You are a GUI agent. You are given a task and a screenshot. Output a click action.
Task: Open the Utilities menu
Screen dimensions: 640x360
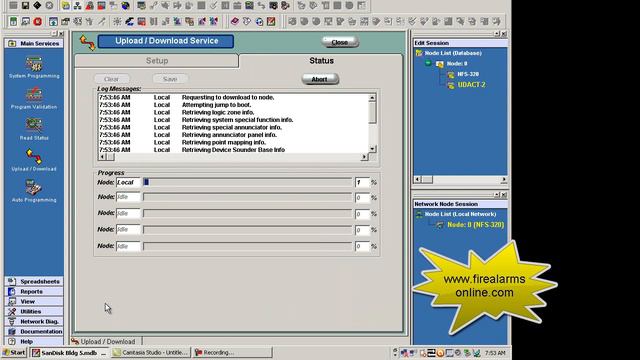34,311
